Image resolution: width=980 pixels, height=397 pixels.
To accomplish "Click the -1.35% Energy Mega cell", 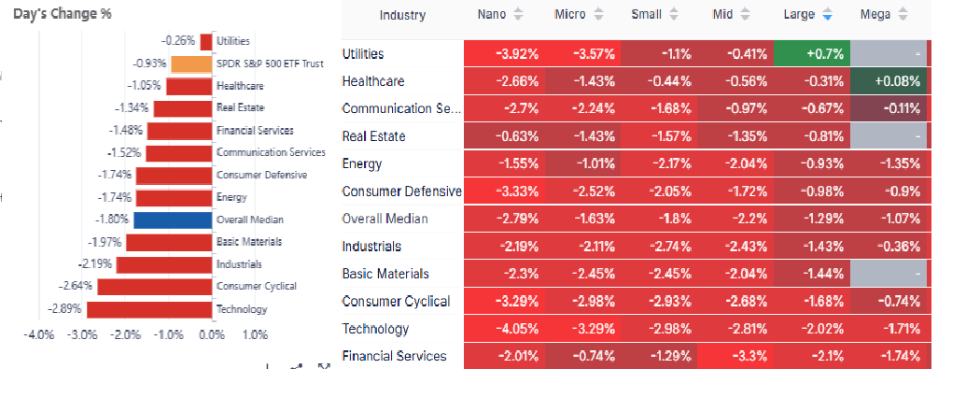I will coord(888,164).
